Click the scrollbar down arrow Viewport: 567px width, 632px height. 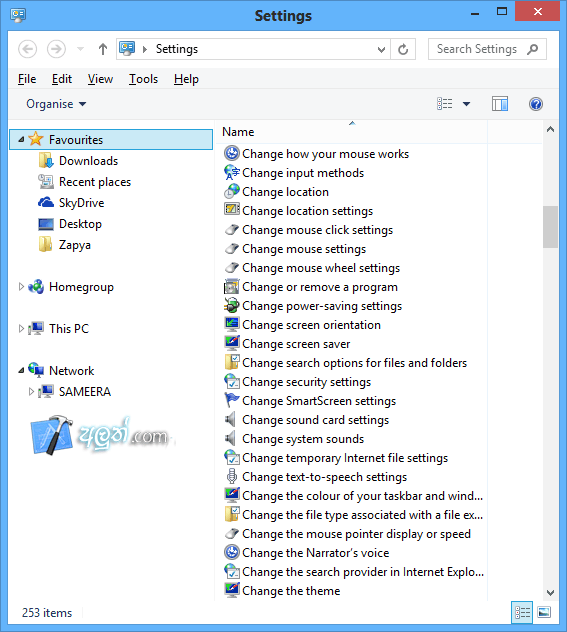point(550,592)
